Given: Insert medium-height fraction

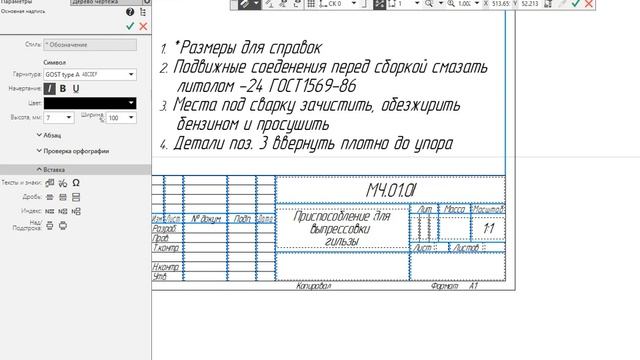Looking at the screenshot, I should (62, 197).
